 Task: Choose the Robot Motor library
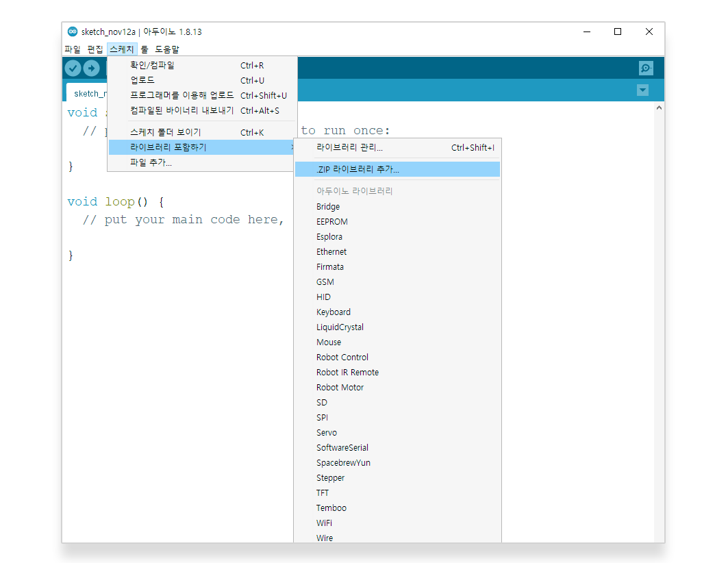tap(397, 388)
